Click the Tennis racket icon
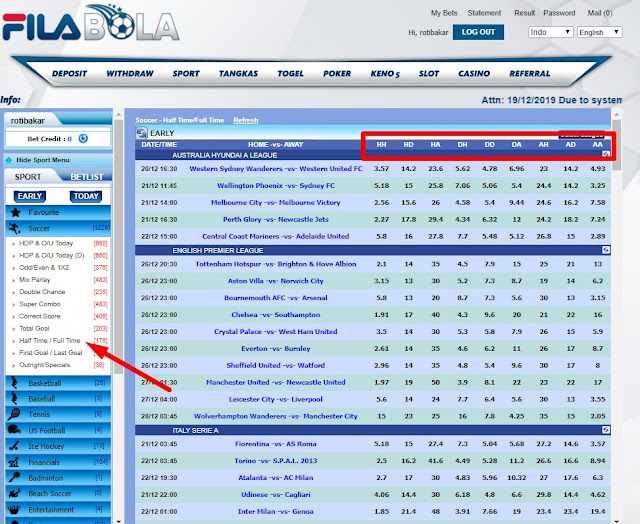 click(14, 414)
